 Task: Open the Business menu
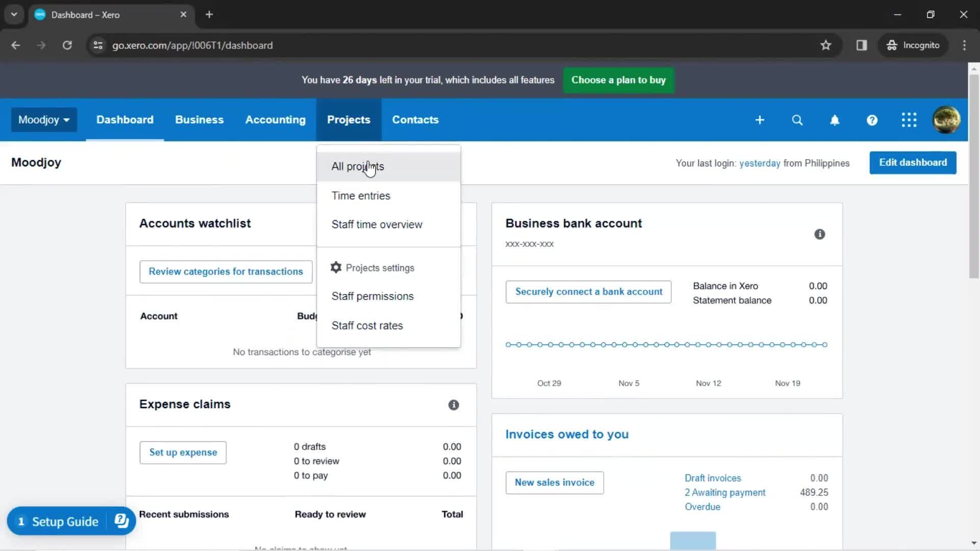[x=199, y=120]
